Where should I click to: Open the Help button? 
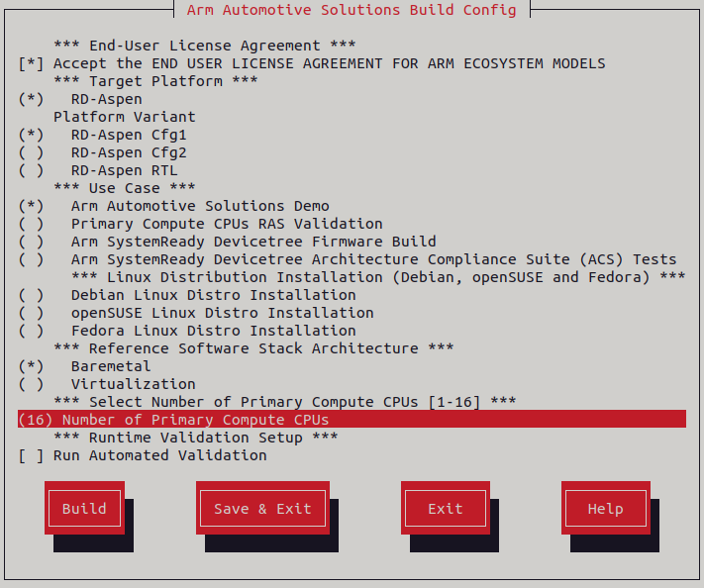pos(606,508)
